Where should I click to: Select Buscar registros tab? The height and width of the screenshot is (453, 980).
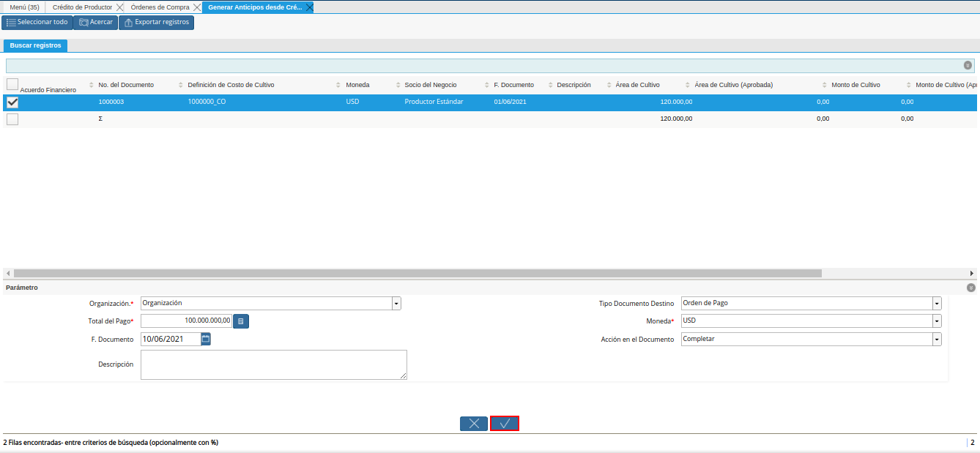tap(35, 45)
